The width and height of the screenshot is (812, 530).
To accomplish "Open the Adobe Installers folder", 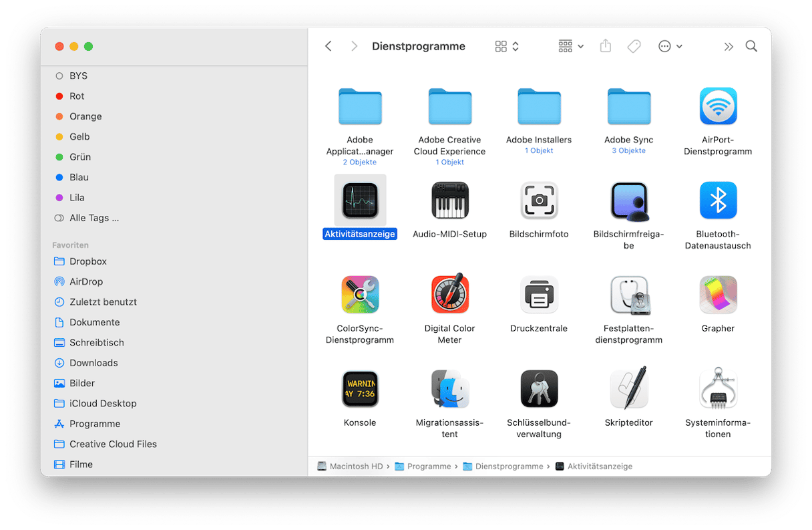I will click(539, 106).
